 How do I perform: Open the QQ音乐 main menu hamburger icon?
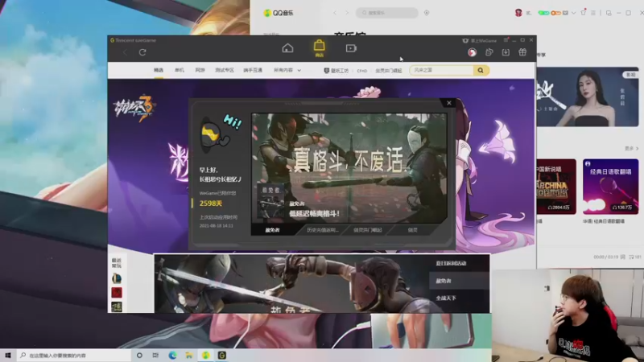click(x=593, y=13)
